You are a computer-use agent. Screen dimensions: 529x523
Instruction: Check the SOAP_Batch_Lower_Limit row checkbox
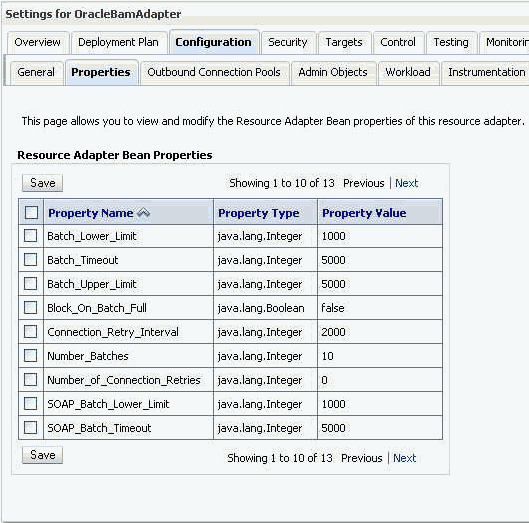coord(31,404)
